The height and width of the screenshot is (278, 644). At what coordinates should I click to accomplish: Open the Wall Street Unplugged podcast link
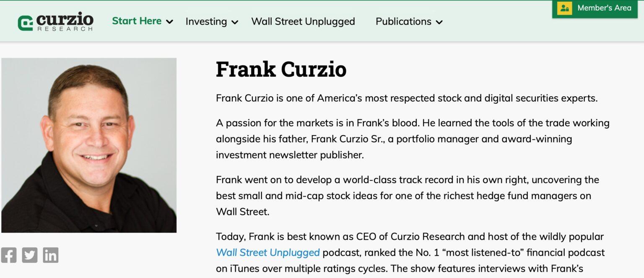(268, 252)
